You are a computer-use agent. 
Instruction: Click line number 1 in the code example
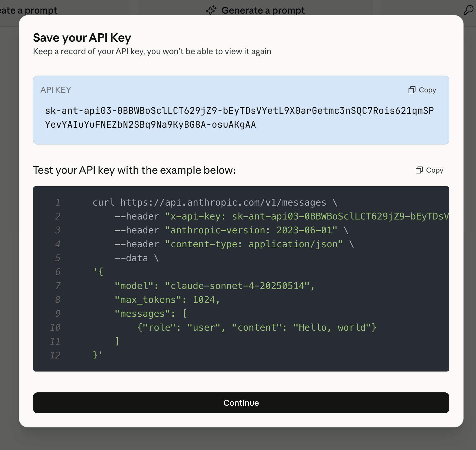pos(58,203)
